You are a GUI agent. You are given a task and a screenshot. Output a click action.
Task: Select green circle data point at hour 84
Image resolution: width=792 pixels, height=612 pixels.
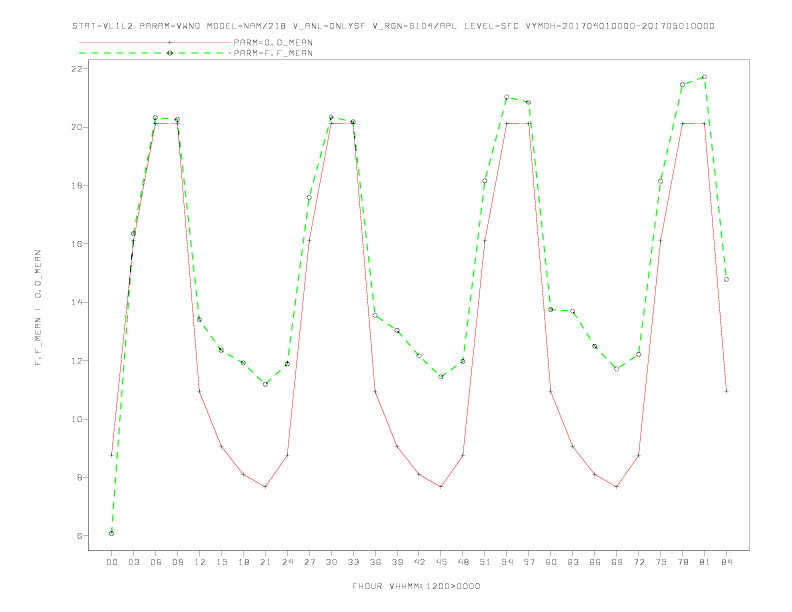pyautogui.click(x=726, y=279)
